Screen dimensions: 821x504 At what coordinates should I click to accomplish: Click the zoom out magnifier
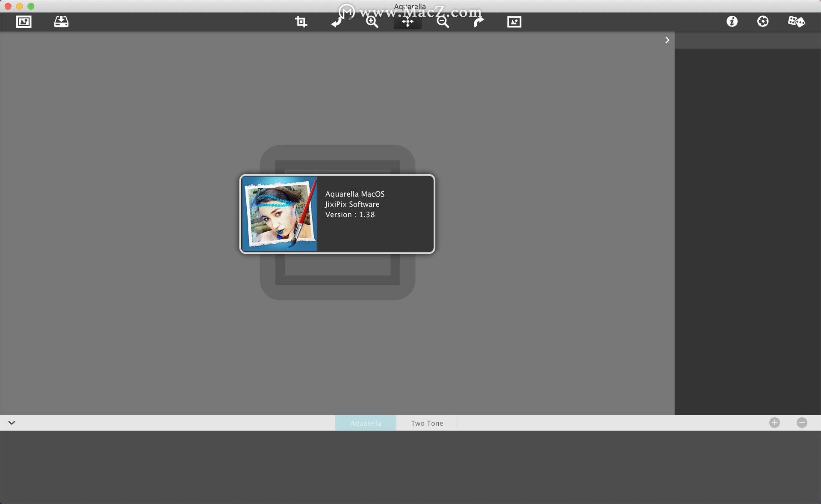443,22
